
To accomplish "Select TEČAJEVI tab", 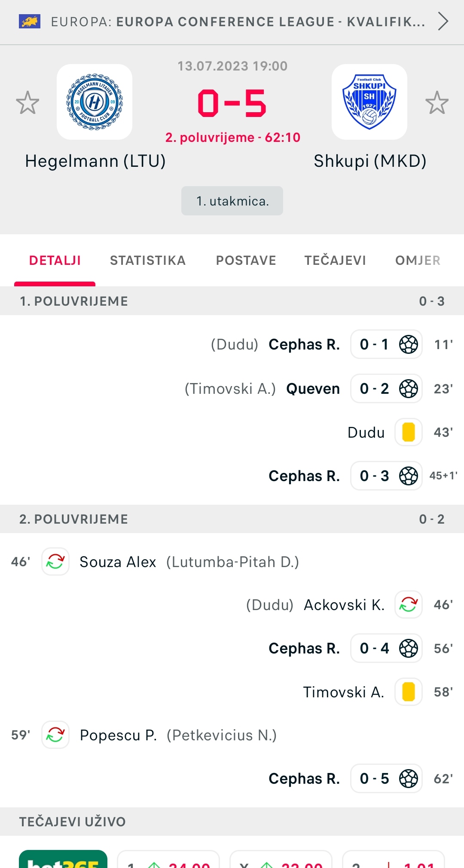I will (x=335, y=261).
